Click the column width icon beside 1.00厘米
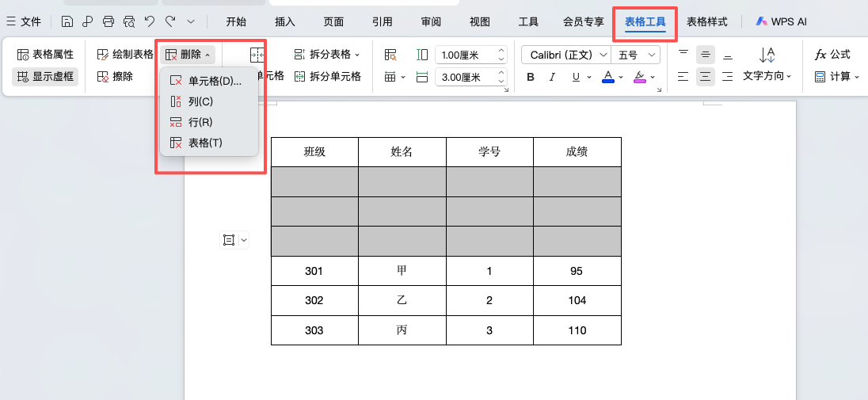Viewport: 868px width, 400px height. pos(422,55)
